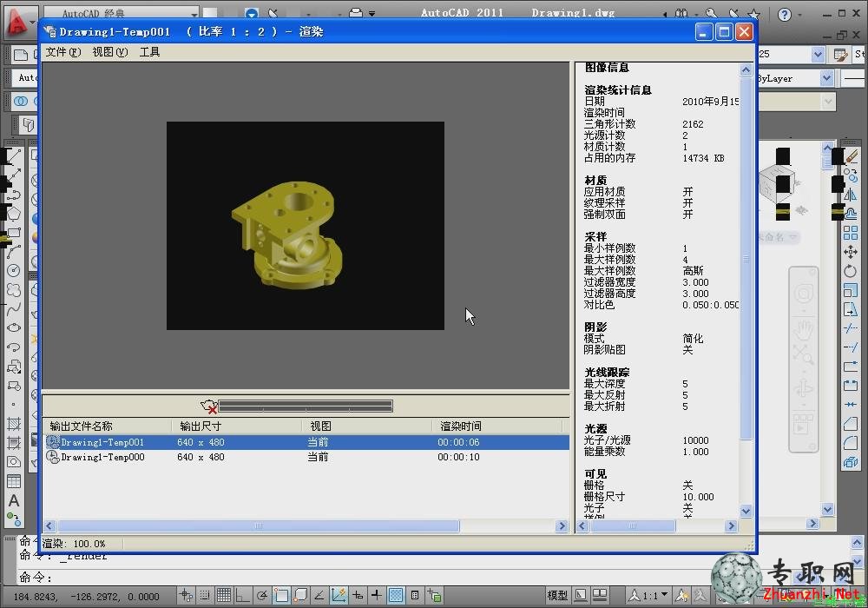Image resolution: width=868 pixels, height=608 pixels.
Task: Toggle Object Snap in status bar
Action: 281,595
